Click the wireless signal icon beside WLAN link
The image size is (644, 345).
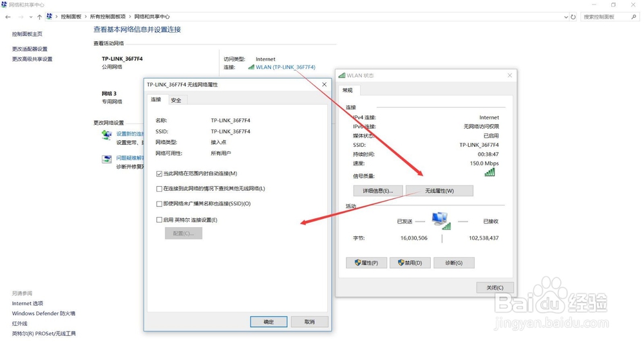(x=251, y=67)
